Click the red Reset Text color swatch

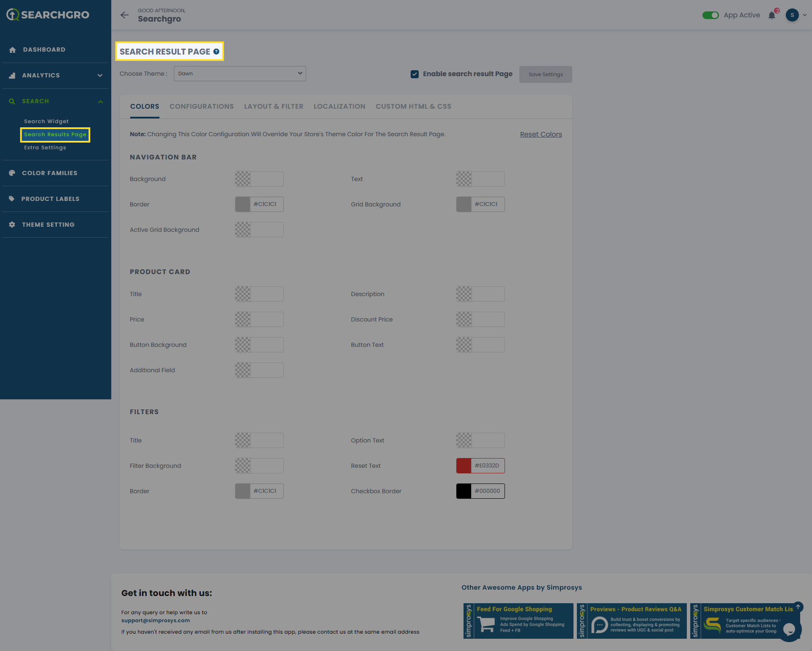[x=464, y=466]
